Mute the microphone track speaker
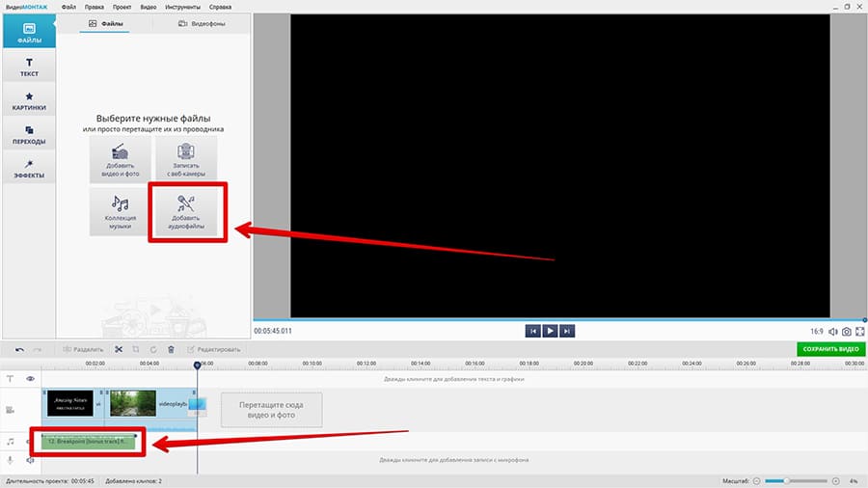The width and height of the screenshot is (868, 488). point(31,460)
